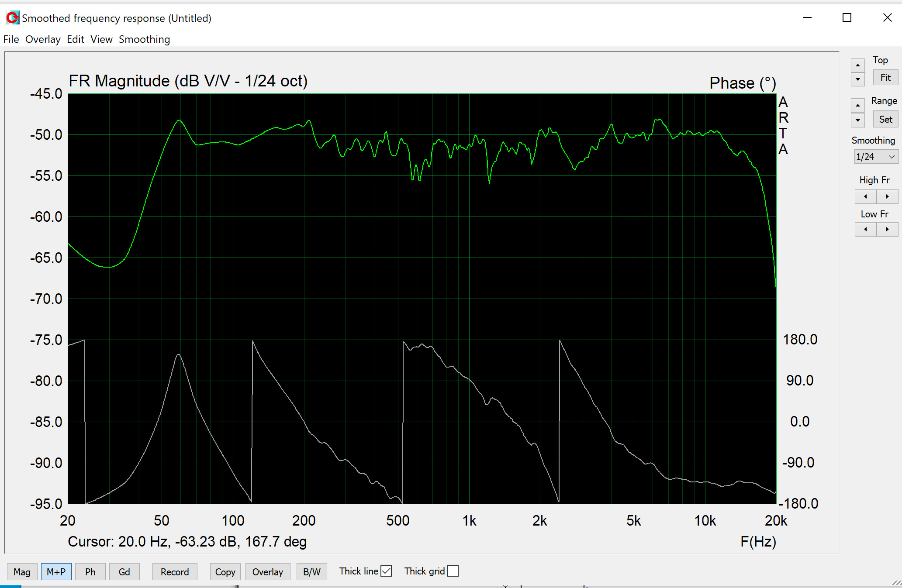The width and height of the screenshot is (902, 588).
Task: Increase Range with the up arrow
Action: click(857, 105)
